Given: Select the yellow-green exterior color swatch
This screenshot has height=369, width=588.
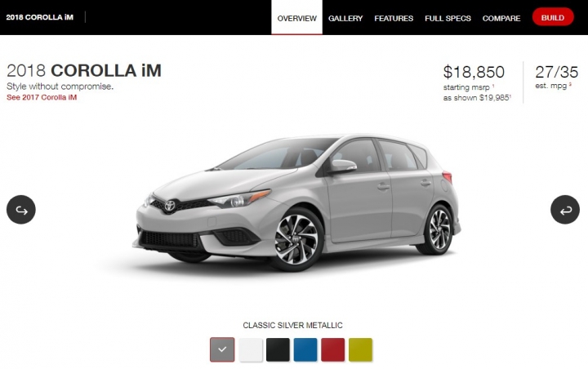Looking at the screenshot, I should click(360, 349).
